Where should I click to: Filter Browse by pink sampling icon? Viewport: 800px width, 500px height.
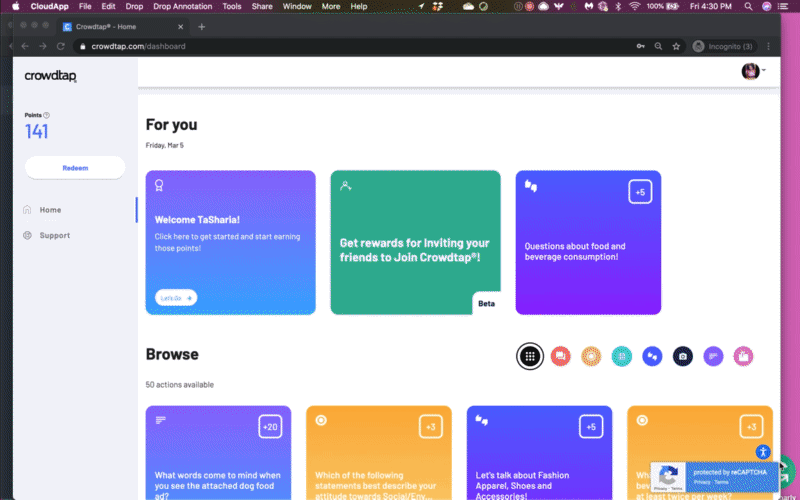[743, 356]
